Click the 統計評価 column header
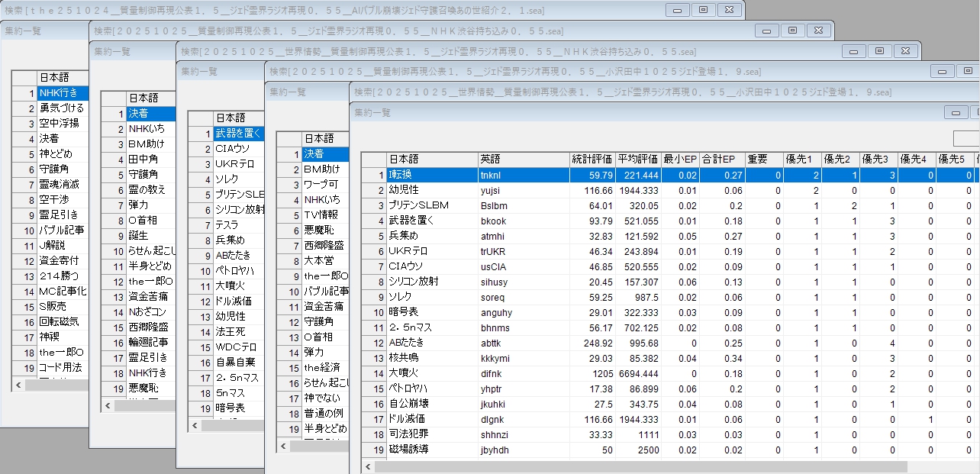Screen dimensions: 980x474 coord(592,159)
